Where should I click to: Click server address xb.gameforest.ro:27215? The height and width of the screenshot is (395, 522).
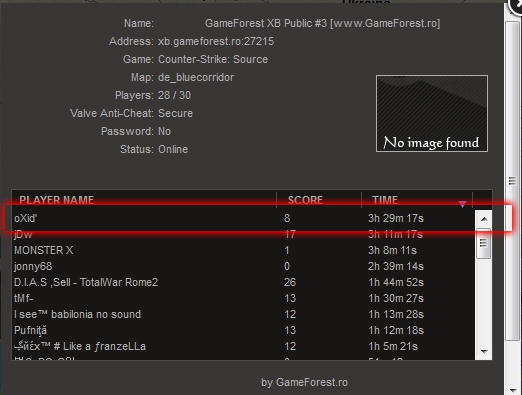[x=216, y=41]
